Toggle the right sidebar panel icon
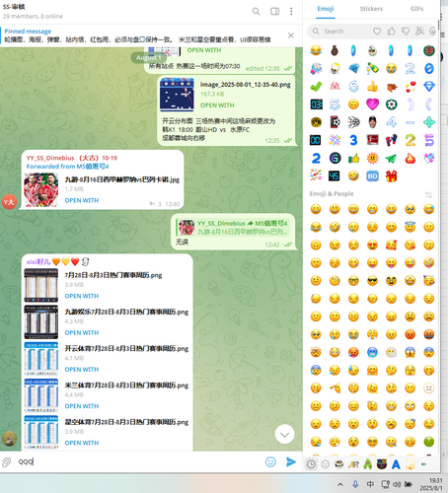This screenshot has width=448, height=493. click(274, 12)
